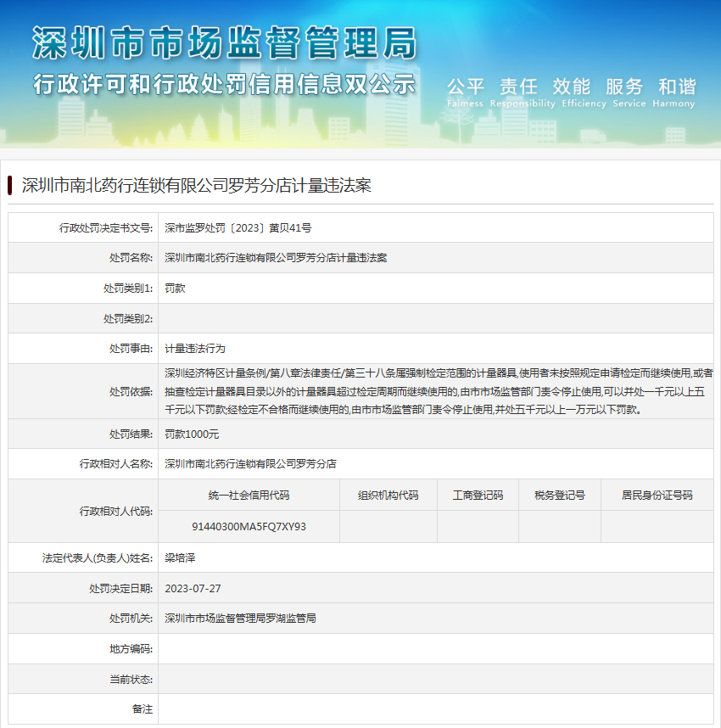Click the 组织机构代码 column header
The image size is (721, 728).
click(388, 496)
